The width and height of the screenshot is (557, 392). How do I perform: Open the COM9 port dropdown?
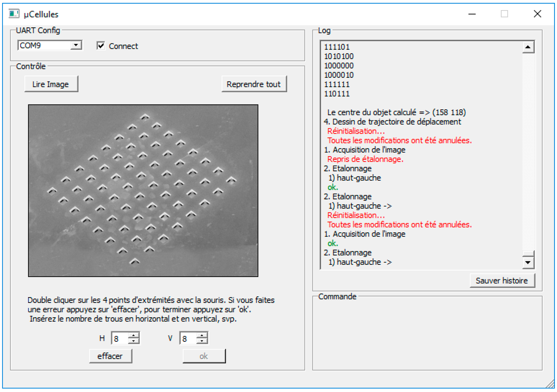pyautogui.click(x=76, y=45)
